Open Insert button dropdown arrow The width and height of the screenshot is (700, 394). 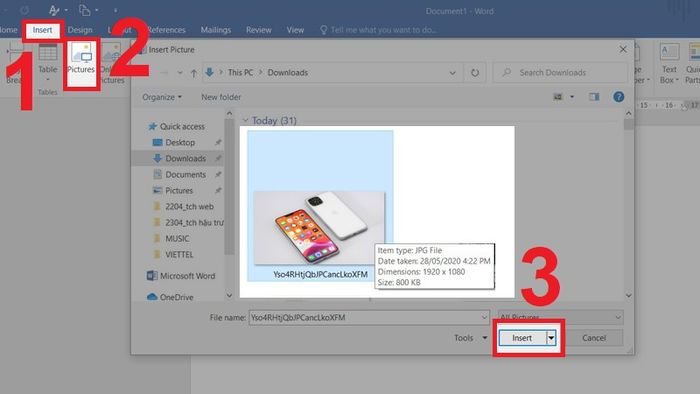tap(551, 338)
